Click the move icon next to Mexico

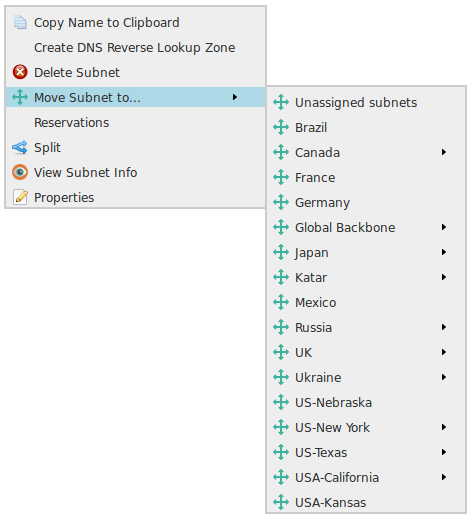[281, 302]
